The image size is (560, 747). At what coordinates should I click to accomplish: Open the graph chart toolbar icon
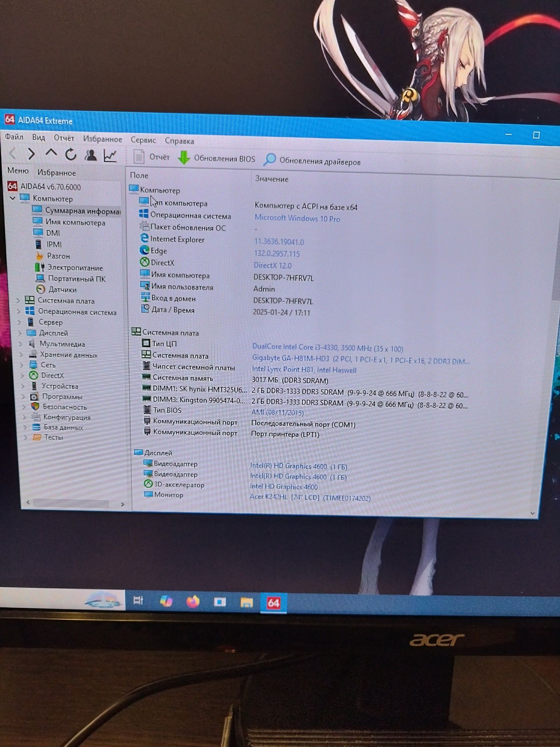pyautogui.click(x=111, y=156)
